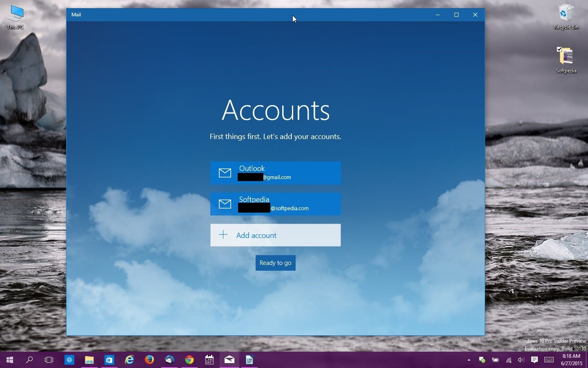Viewport: 588px width, 368px height.
Task: Open taskbar Search magnifier
Action: [x=29, y=360]
